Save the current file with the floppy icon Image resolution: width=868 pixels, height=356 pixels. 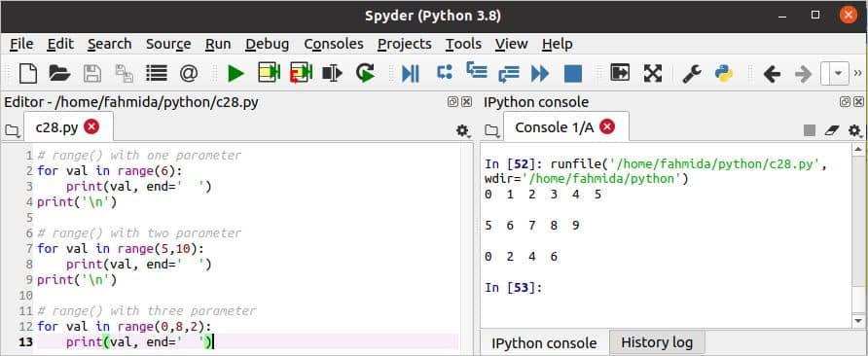tap(91, 73)
